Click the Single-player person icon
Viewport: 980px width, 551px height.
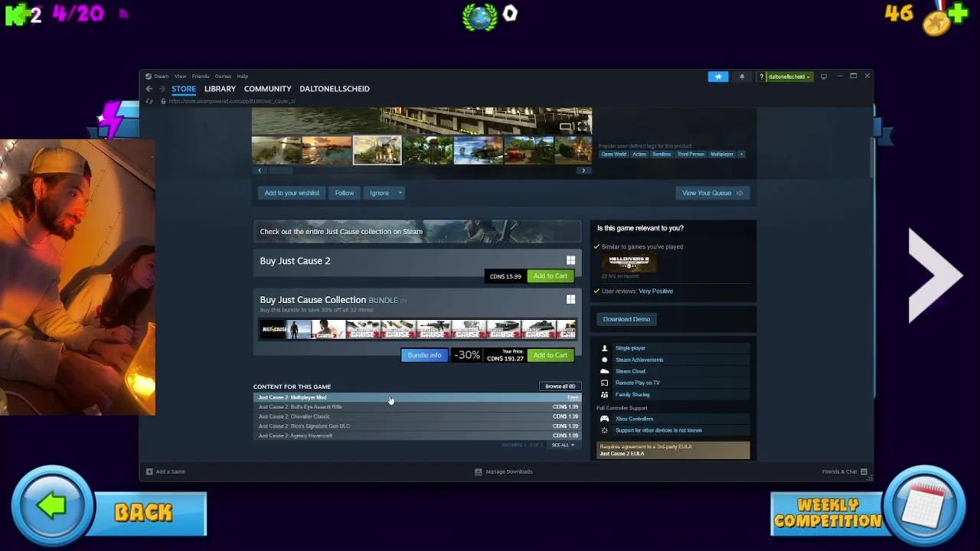[605, 348]
